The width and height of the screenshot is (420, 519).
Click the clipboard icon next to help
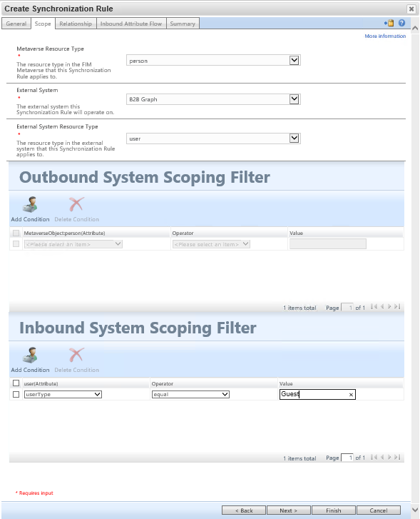click(x=389, y=23)
